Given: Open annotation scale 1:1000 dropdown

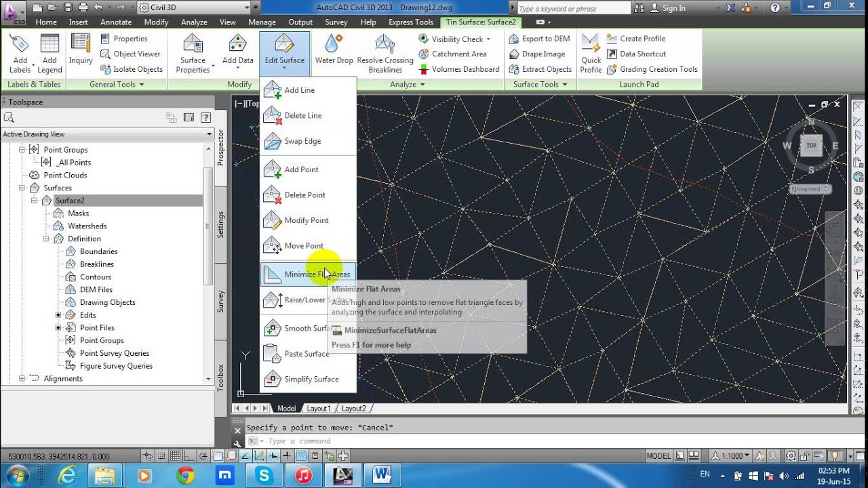Looking at the screenshot, I should click(730, 456).
